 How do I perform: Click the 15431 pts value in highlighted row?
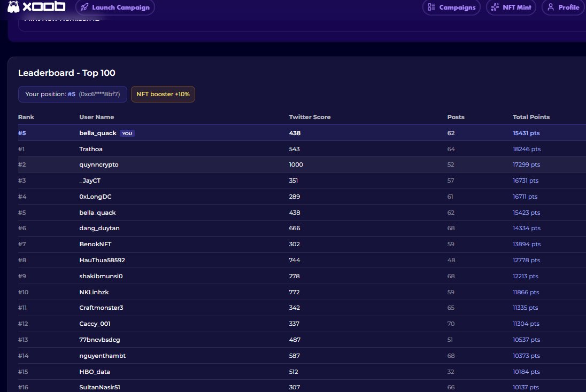pos(526,133)
